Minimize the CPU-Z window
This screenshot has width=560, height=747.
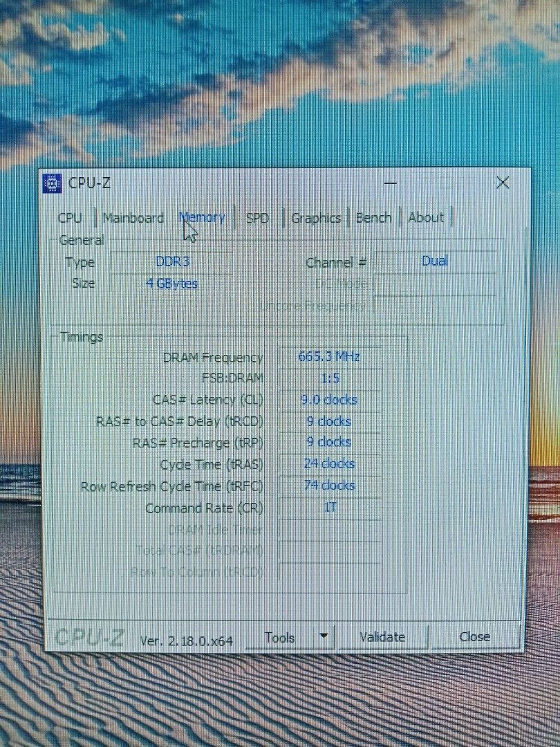(391, 183)
